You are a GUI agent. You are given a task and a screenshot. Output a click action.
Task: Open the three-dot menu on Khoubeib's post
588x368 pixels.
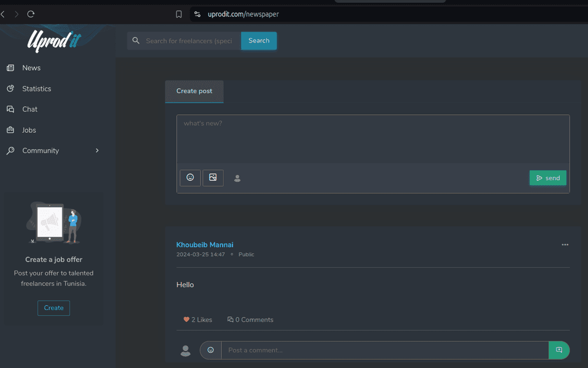coord(565,245)
